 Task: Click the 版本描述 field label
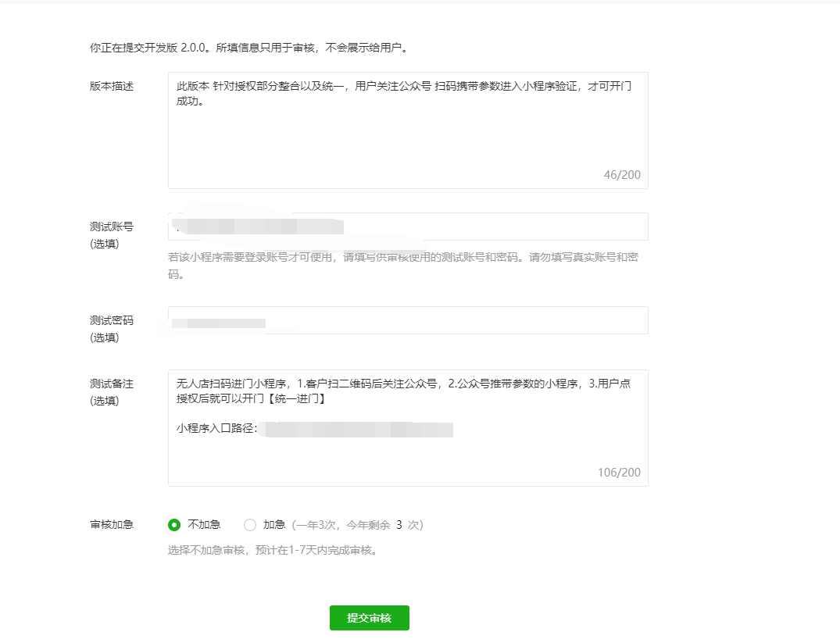pos(112,86)
